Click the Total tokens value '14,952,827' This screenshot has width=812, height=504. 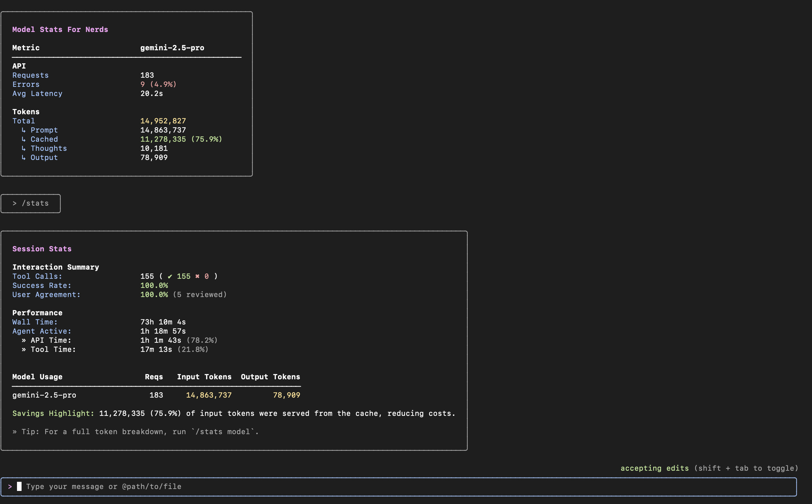pyautogui.click(x=163, y=121)
